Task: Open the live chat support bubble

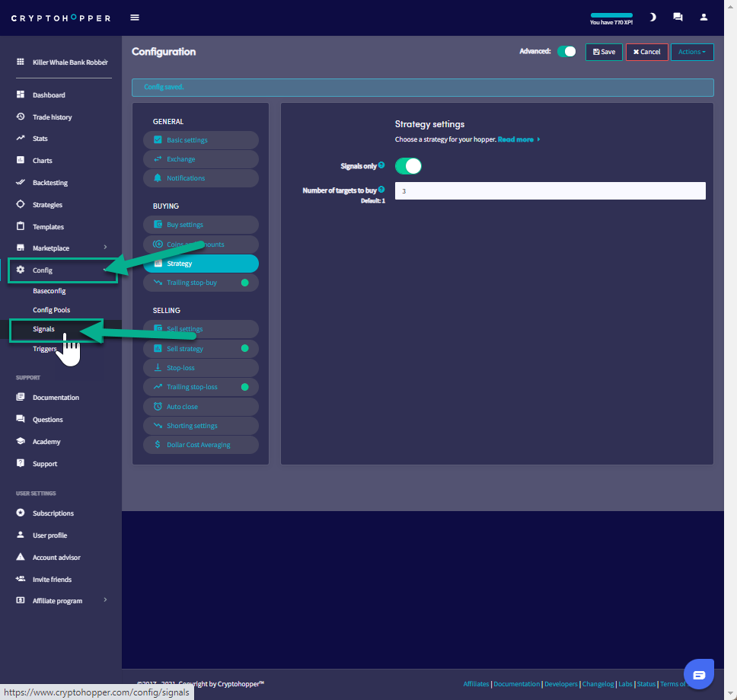Action: coord(698,674)
